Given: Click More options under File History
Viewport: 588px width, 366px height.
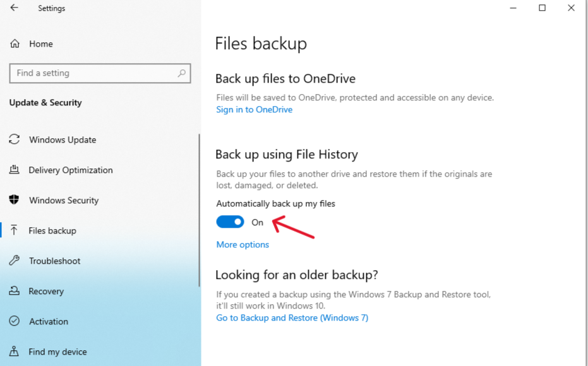Looking at the screenshot, I should click(x=242, y=244).
